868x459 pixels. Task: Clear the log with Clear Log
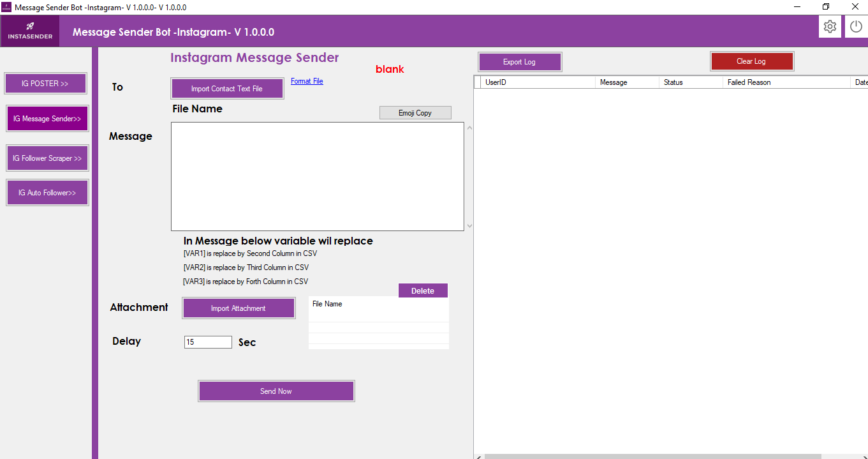(752, 61)
